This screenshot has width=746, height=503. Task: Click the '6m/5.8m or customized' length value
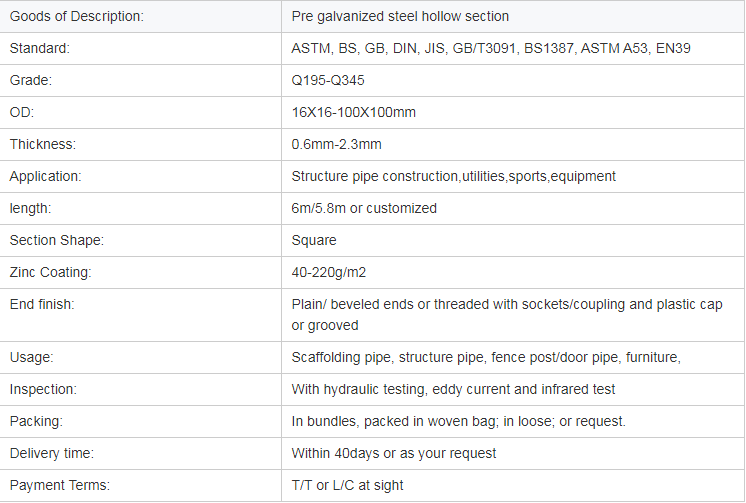[364, 208]
